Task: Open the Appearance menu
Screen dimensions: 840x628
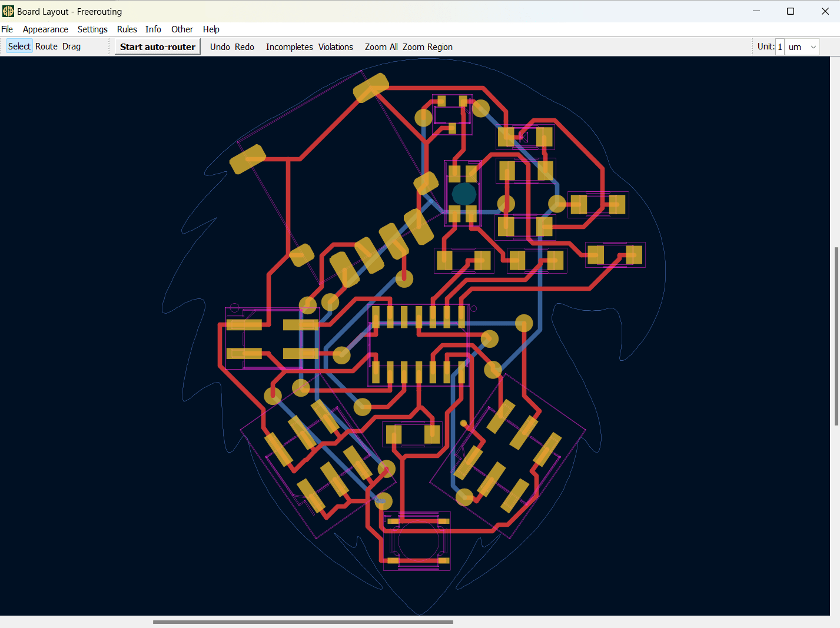Action: (45, 29)
